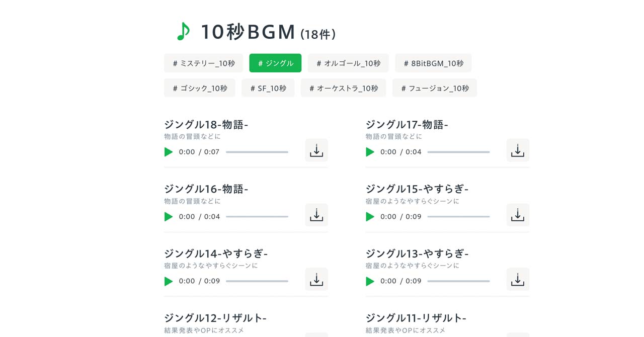Deselect the ジングル tag filter
Screen dimensions: 644x337
click(275, 63)
